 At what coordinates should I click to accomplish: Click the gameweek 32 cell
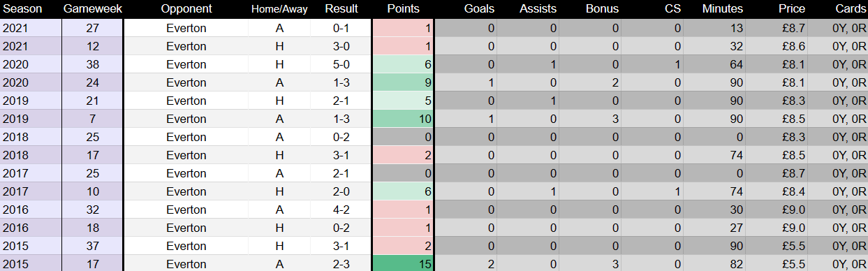(x=92, y=210)
